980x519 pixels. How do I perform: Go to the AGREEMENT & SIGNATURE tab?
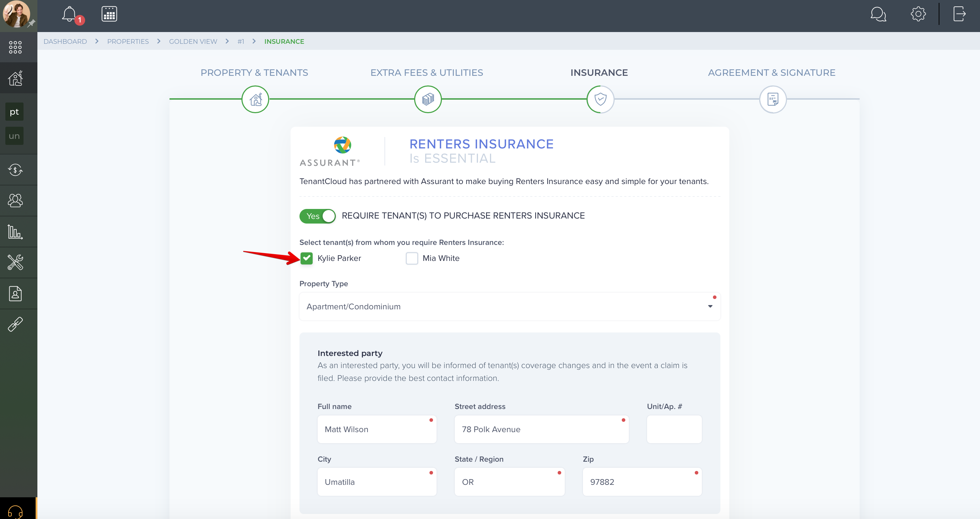point(772,73)
